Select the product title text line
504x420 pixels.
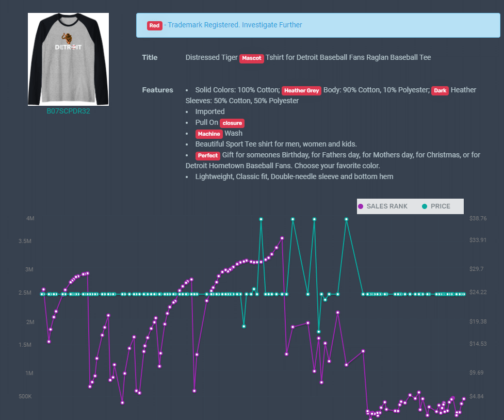point(308,58)
